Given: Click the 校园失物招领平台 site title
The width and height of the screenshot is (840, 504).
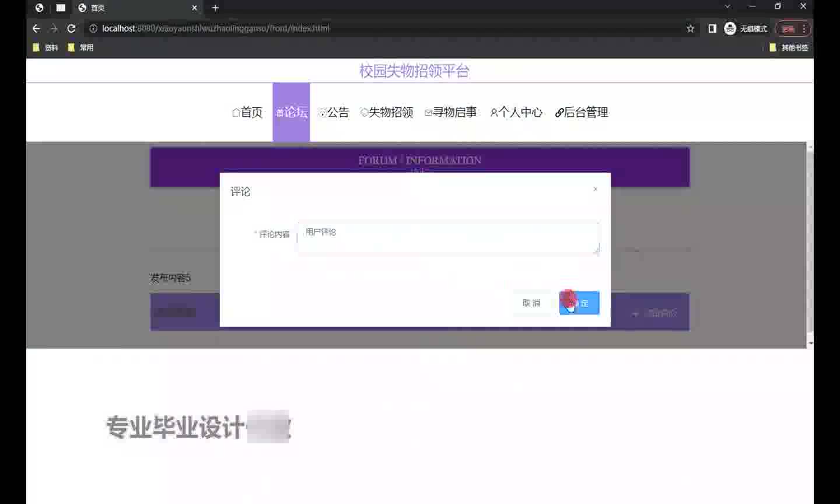Looking at the screenshot, I should pos(414,71).
